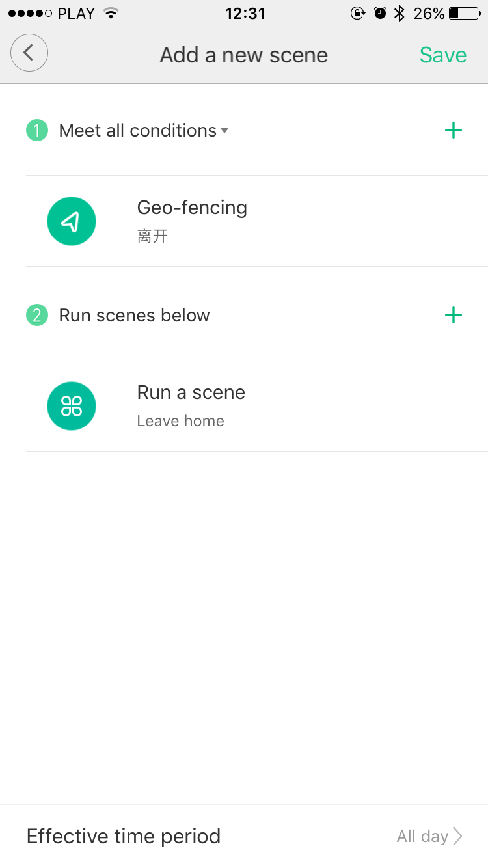Open the All day time chevron

[457, 836]
